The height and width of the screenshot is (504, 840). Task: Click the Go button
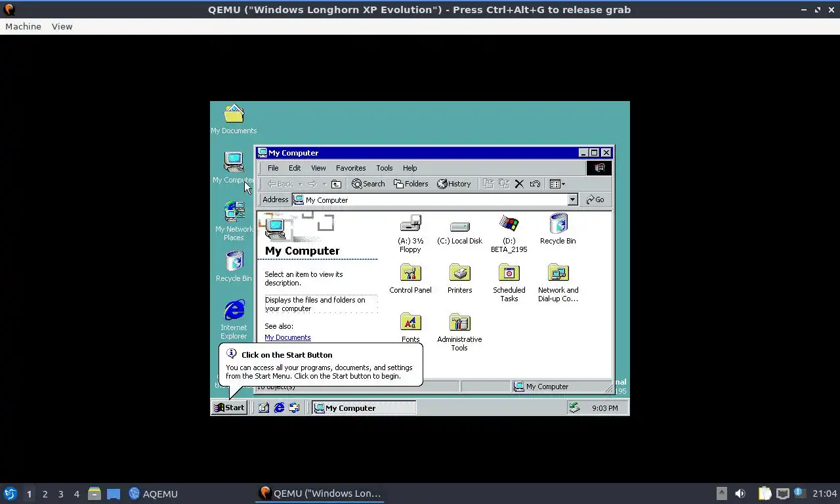pyautogui.click(x=595, y=199)
